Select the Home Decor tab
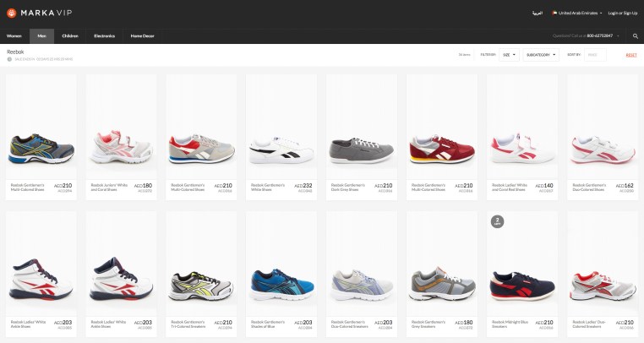This screenshot has height=343, width=644. (x=142, y=36)
